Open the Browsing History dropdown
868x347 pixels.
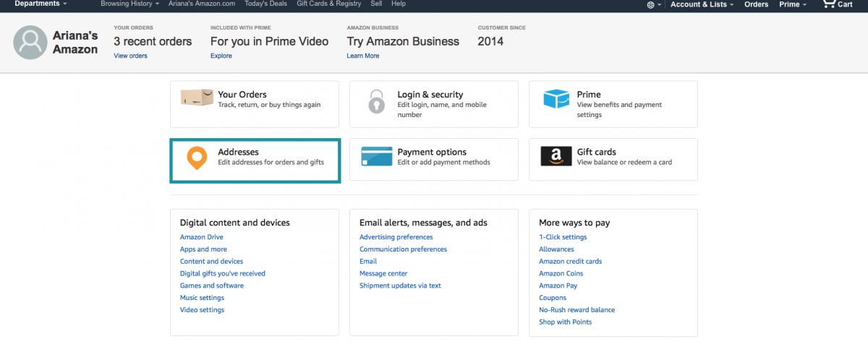(x=129, y=4)
